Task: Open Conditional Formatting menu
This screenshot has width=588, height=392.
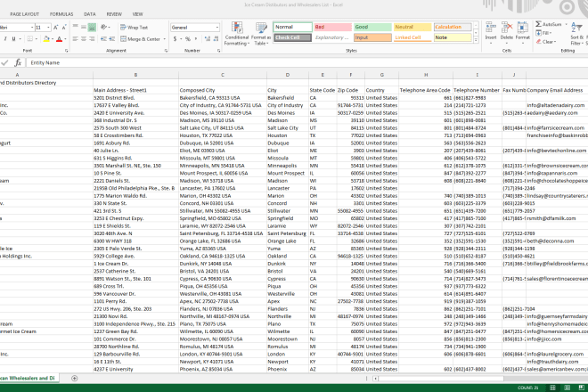Action: [x=236, y=34]
